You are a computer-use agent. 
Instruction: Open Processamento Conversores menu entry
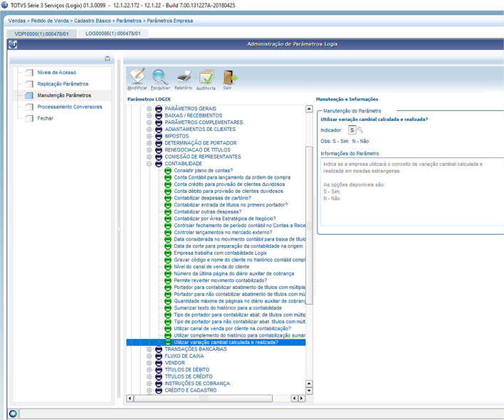(x=70, y=107)
